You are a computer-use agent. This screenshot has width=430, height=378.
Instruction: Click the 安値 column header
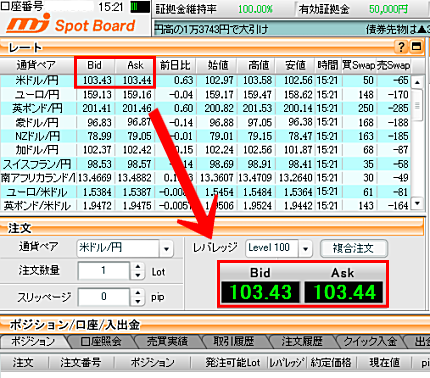pyautogui.click(x=295, y=65)
